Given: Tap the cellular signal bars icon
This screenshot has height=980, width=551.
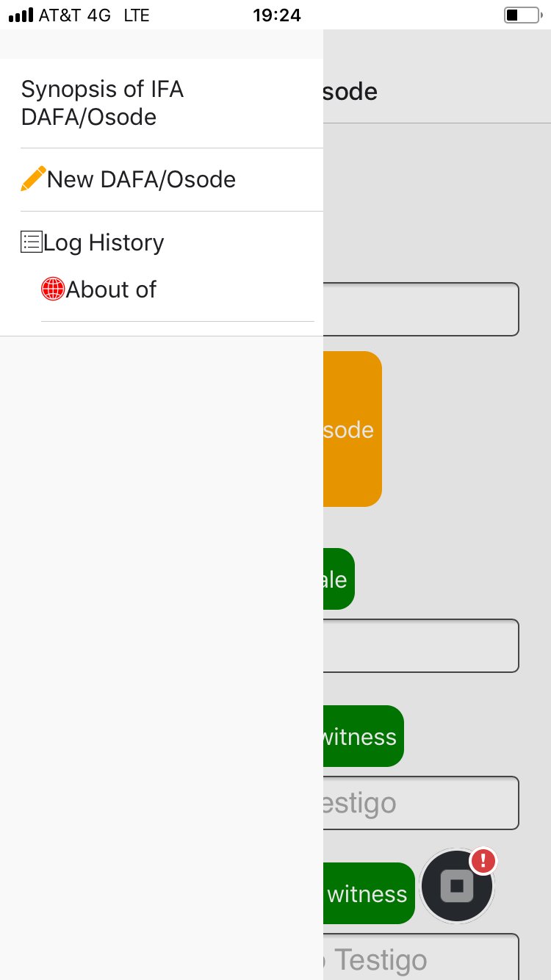Looking at the screenshot, I should [x=21, y=15].
